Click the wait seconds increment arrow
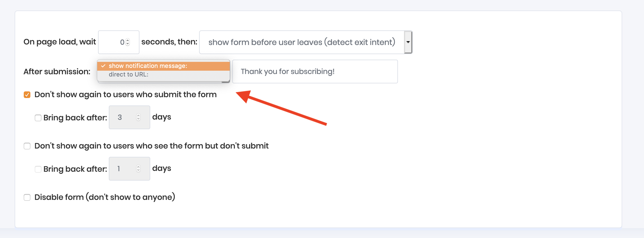 click(x=128, y=40)
